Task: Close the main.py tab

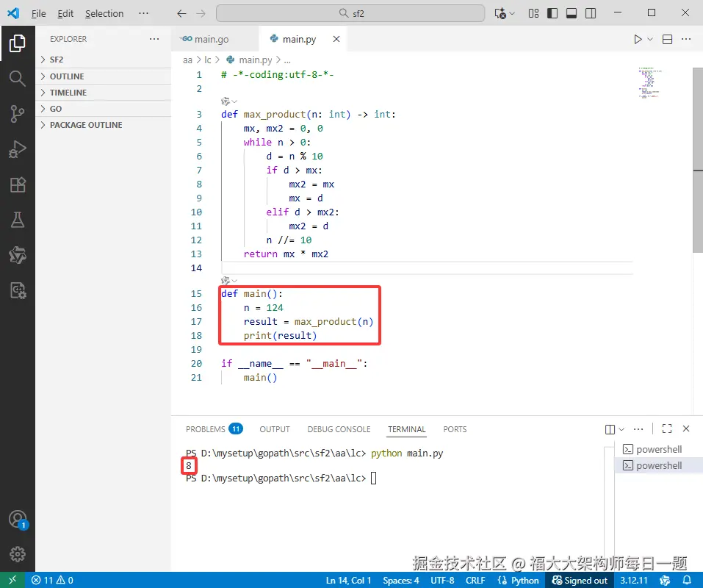Action: (336, 39)
